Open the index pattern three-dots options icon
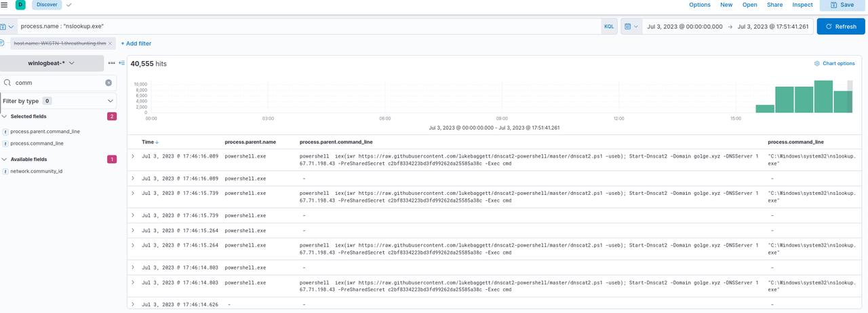The width and height of the screenshot is (868, 313). point(111,63)
